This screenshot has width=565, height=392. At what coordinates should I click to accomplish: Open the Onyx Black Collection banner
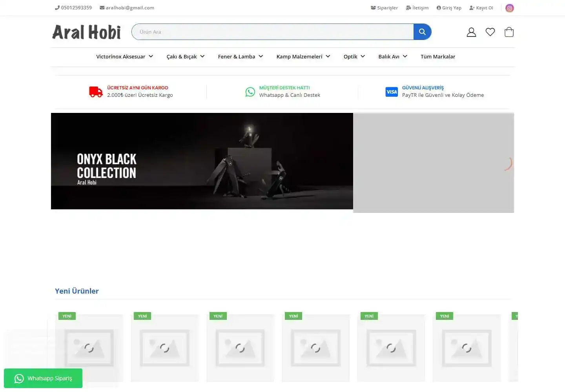202,161
